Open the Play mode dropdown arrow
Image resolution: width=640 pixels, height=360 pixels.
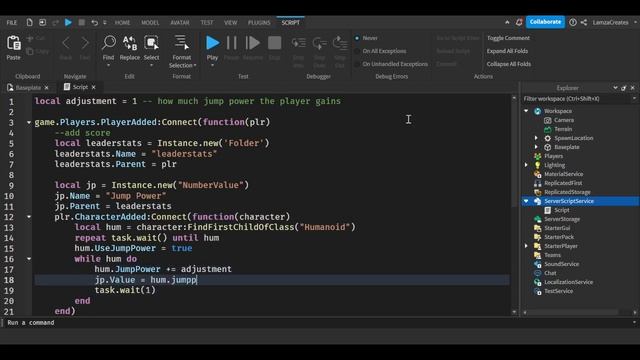click(212, 65)
